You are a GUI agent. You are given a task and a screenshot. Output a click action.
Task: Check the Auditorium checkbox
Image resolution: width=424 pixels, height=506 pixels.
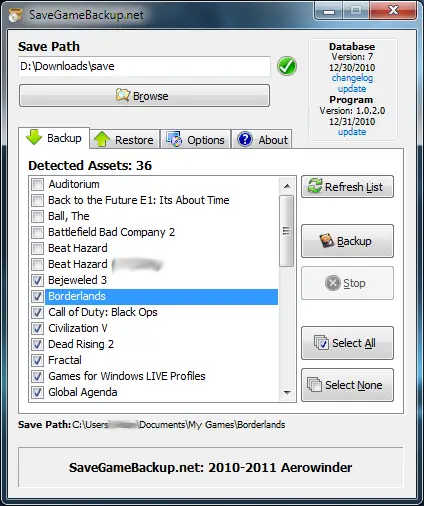37,184
